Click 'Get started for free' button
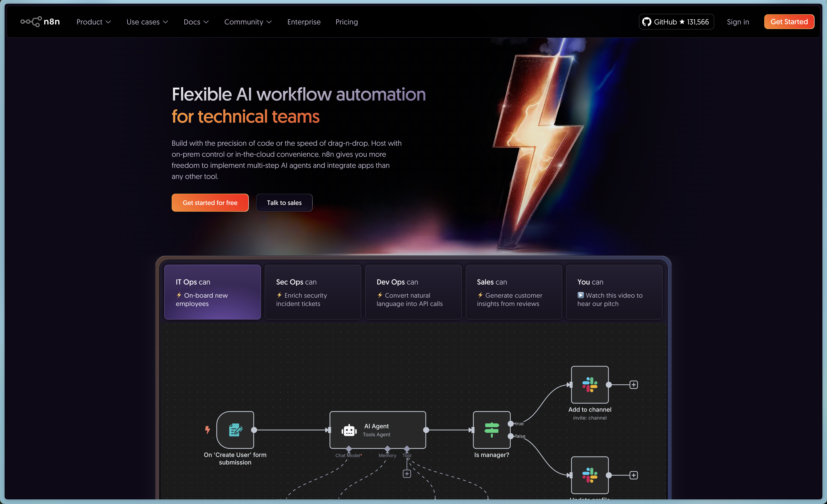Screen dimensions: 827x504 (210, 202)
